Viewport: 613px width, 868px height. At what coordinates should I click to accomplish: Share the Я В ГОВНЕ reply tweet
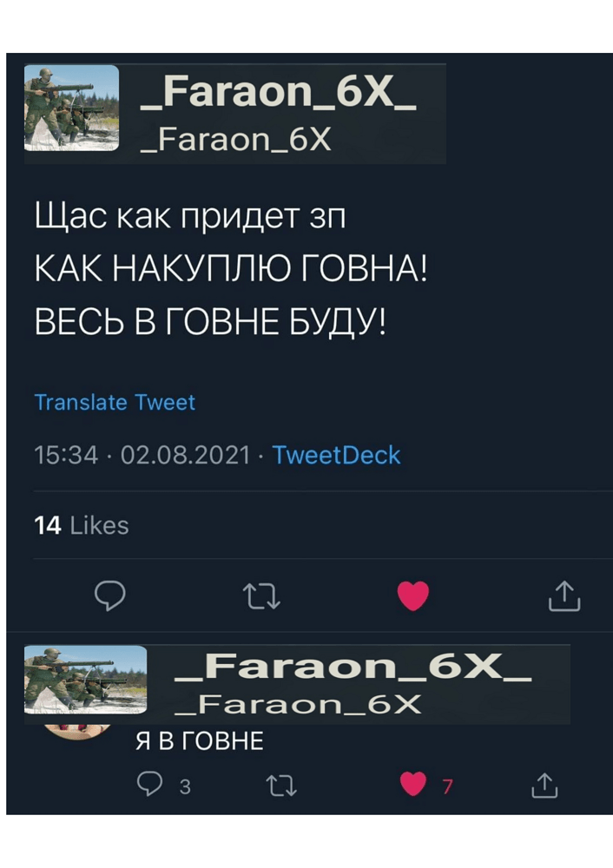[544, 785]
